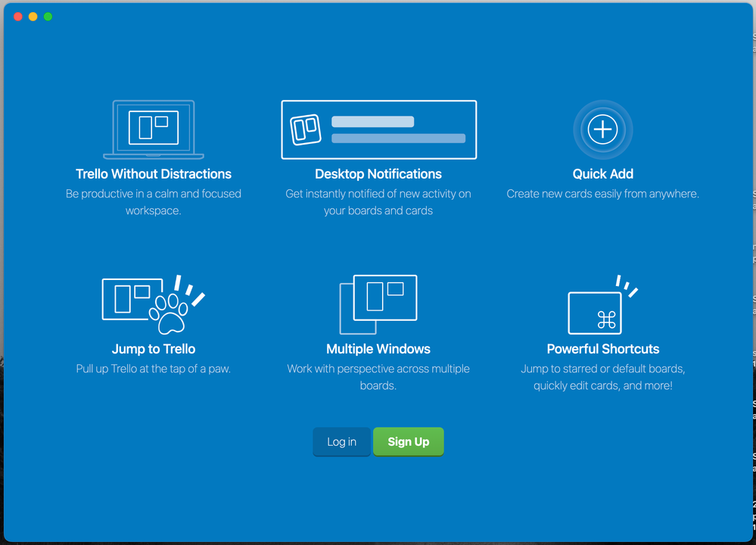Click the green Sign Up button
Image resolution: width=756 pixels, height=545 pixels.
409,442
